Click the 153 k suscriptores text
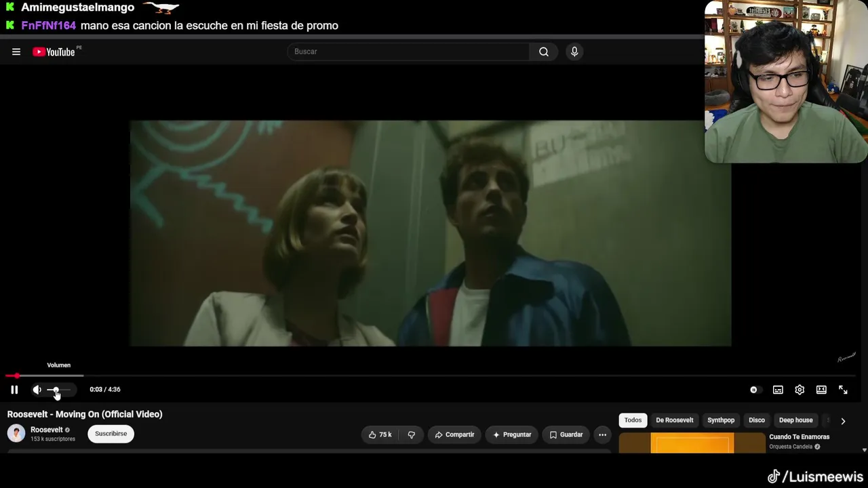868x488 pixels. coord(53,439)
